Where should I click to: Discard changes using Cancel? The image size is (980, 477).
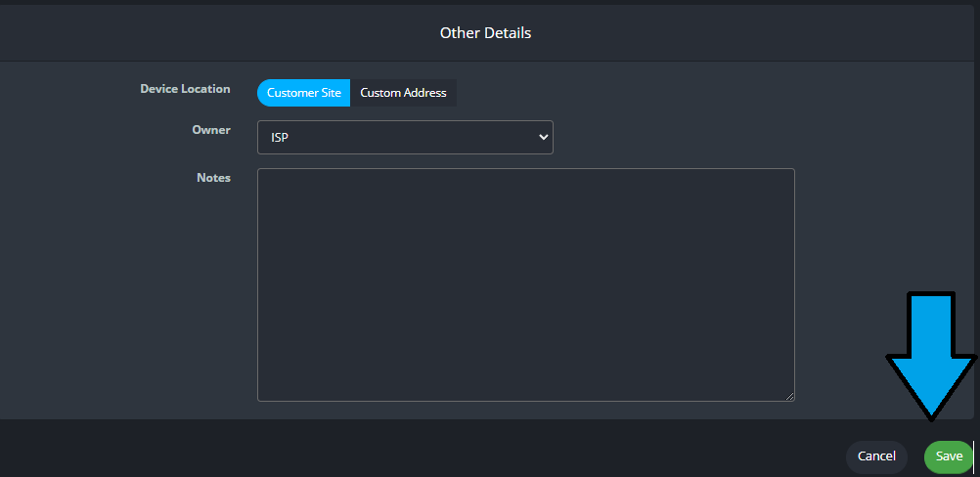(x=876, y=456)
